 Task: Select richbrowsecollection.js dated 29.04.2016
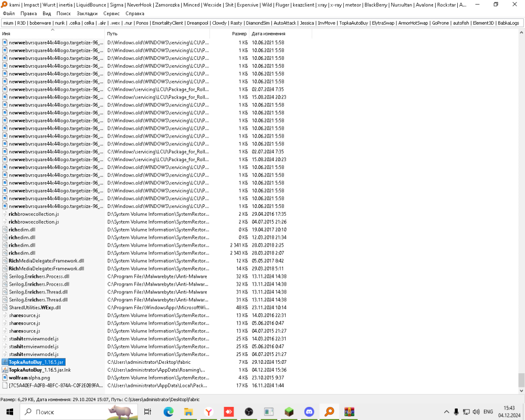click(34, 214)
